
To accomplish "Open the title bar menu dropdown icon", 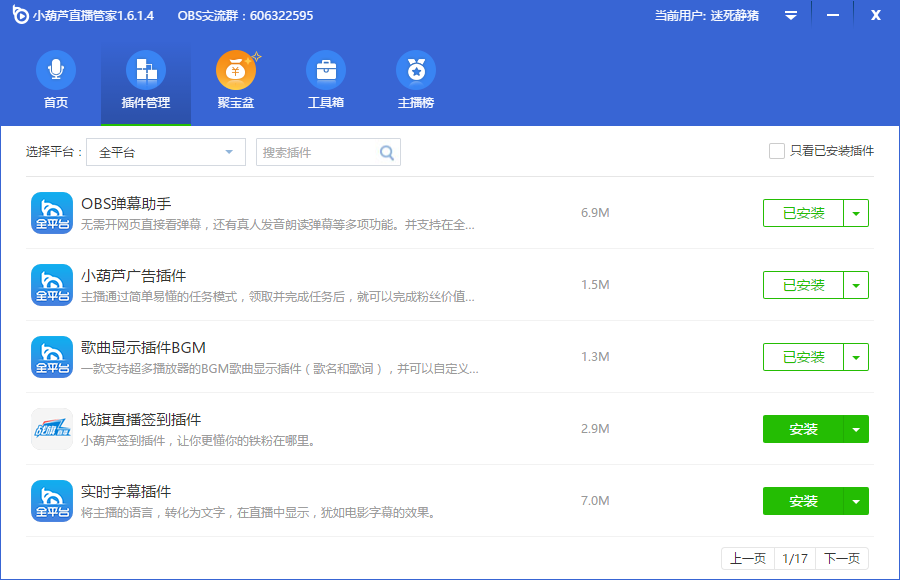I will pyautogui.click(x=791, y=16).
